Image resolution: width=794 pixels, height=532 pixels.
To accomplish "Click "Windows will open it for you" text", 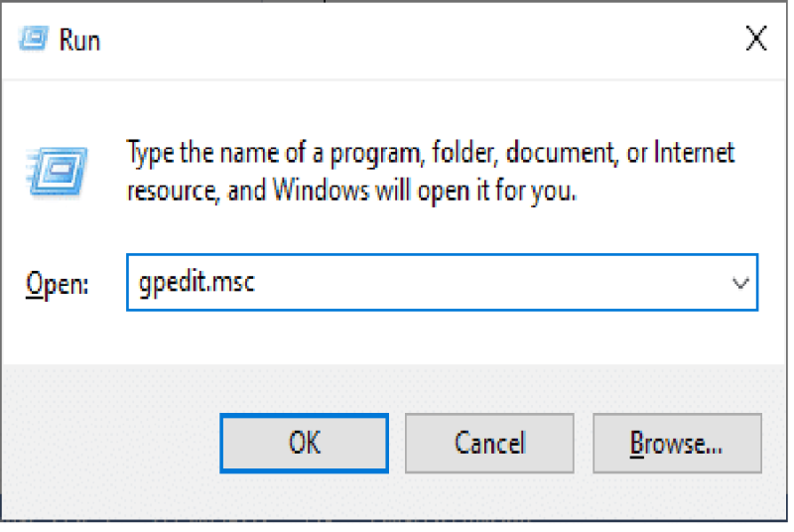I will click(425, 191).
